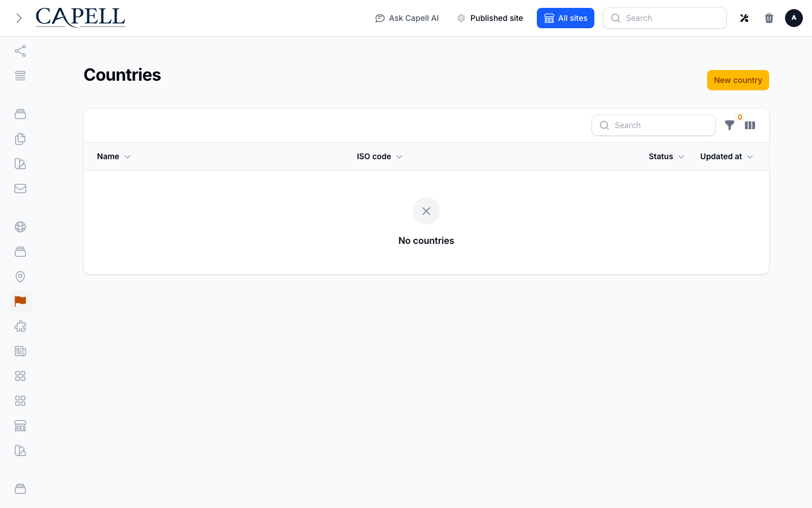Screen dimensions: 812x508
Task: Click the Countries page heading
Action: coord(122,75)
